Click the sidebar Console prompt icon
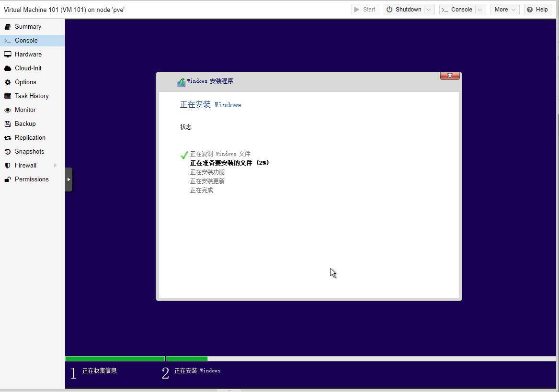 [8, 41]
